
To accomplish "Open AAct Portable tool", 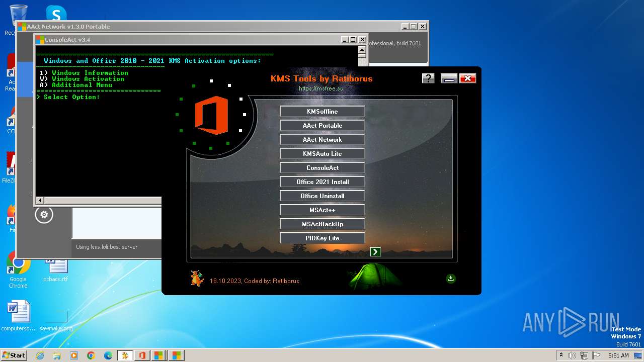I will click(322, 125).
